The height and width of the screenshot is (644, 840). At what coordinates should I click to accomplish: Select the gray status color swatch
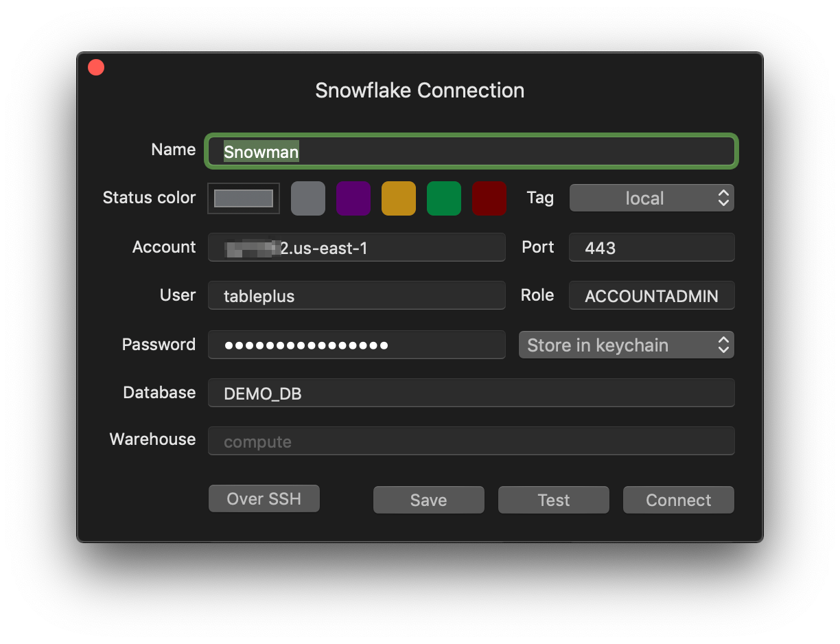pyautogui.click(x=307, y=198)
